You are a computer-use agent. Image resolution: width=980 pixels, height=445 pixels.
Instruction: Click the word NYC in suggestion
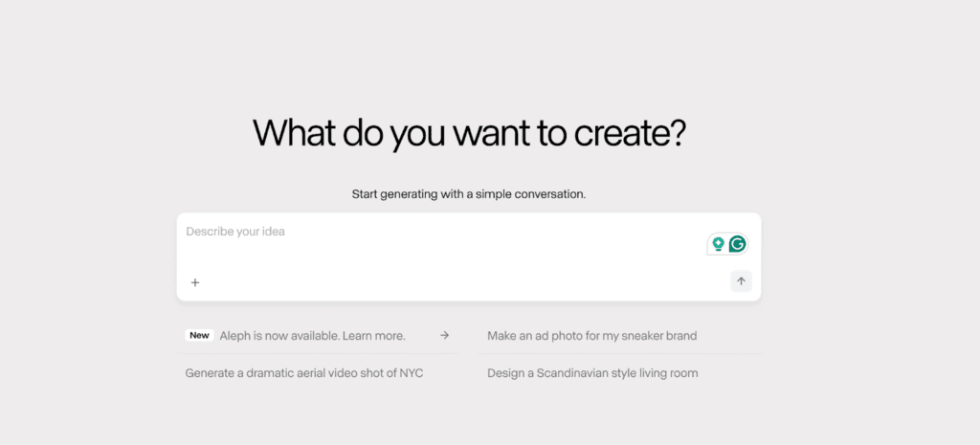(412, 373)
